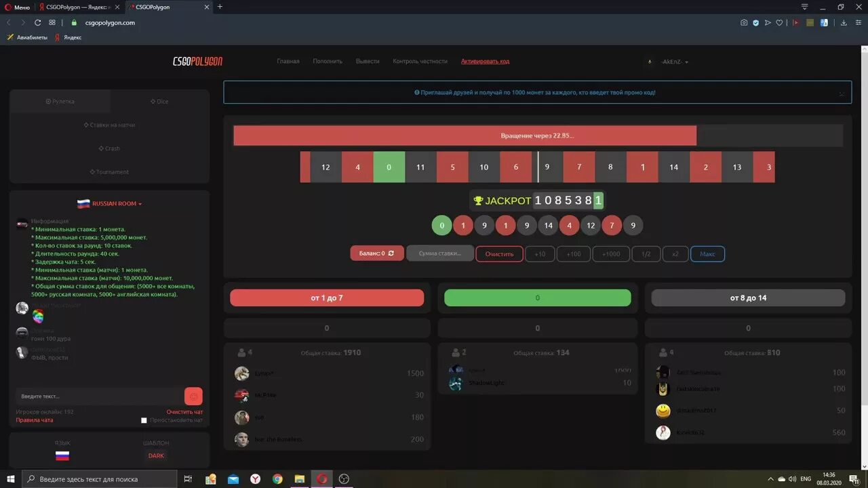Image resolution: width=868 pixels, height=488 pixels.
Task: Bet on red от 1 до 7
Action: click(327, 298)
